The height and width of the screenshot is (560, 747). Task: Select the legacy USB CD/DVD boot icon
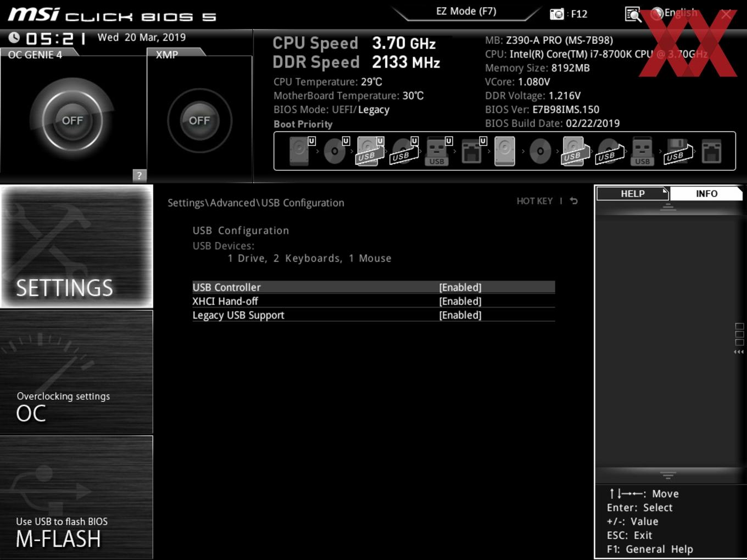click(x=609, y=151)
